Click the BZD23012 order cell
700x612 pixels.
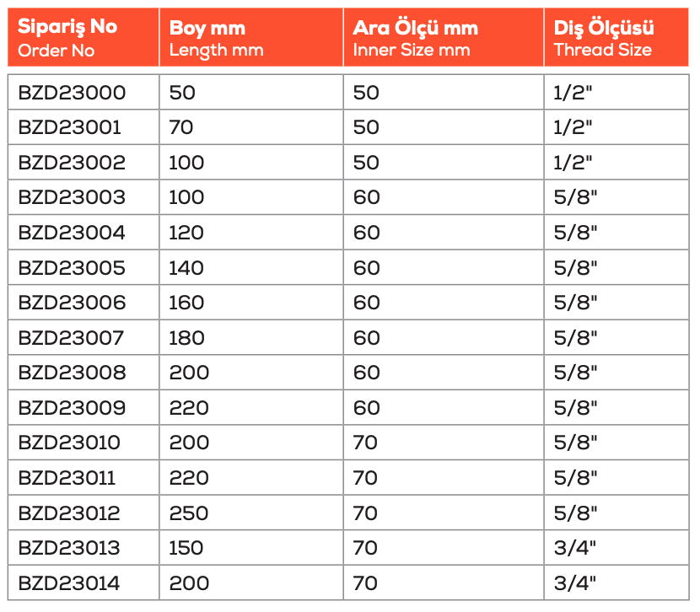tap(69, 513)
